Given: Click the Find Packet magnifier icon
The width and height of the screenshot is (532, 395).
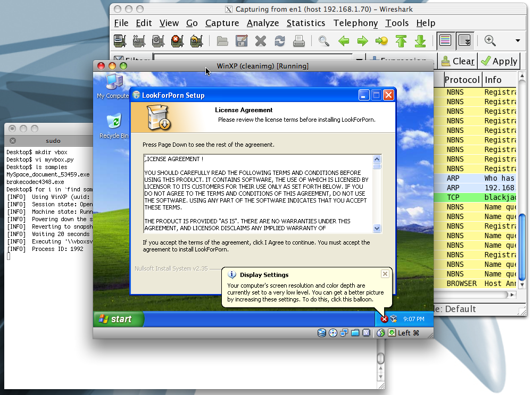Looking at the screenshot, I should pos(323,41).
